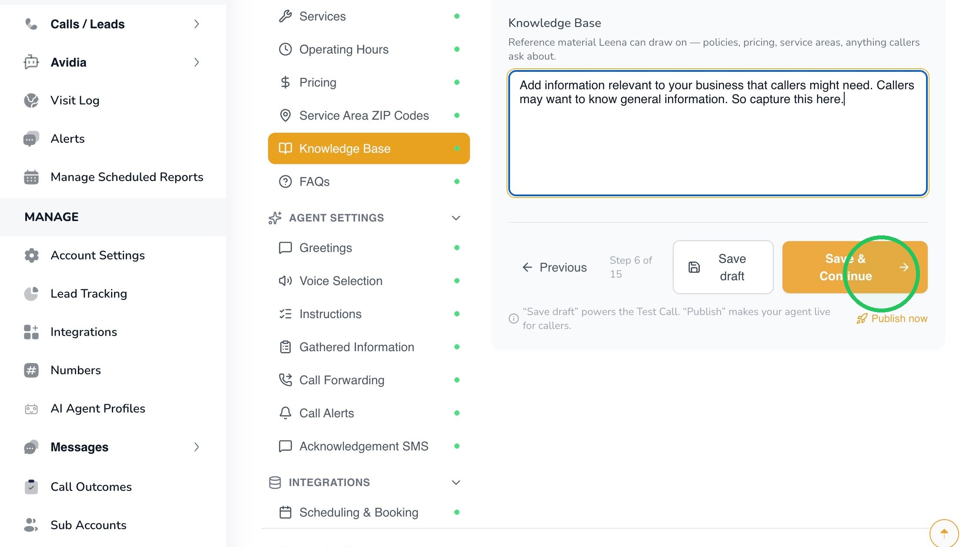Click the Voice Selection speaker icon
This screenshot has width=980, height=547.
pyautogui.click(x=285, y=281)
